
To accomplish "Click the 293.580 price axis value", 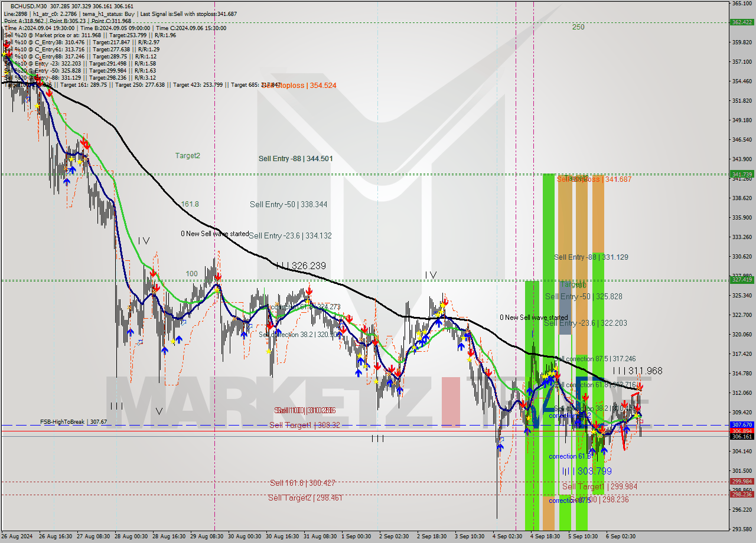I will [x=742, y=529].
